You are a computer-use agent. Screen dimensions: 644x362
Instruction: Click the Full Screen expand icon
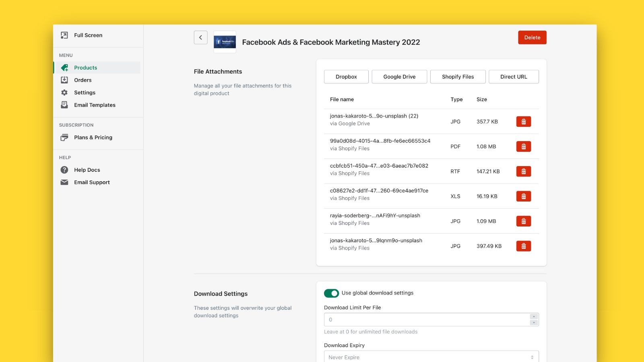(x=64, y=35)
